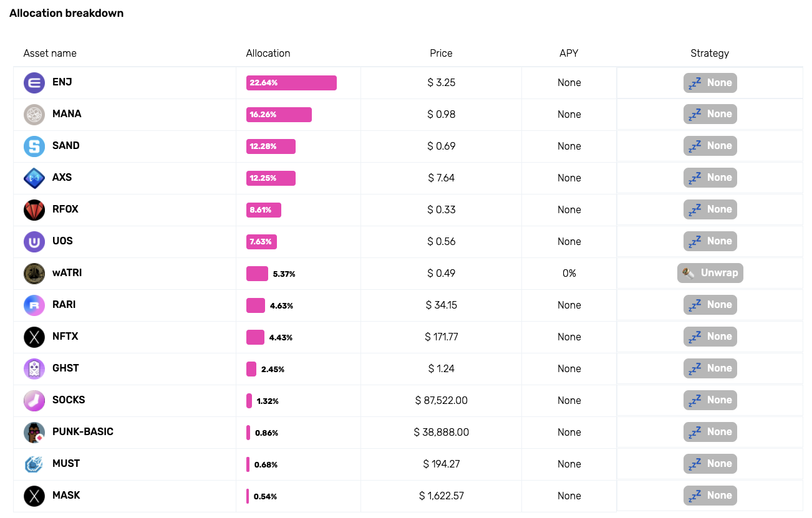Click the SOCKS token icon

pos(34,401)
